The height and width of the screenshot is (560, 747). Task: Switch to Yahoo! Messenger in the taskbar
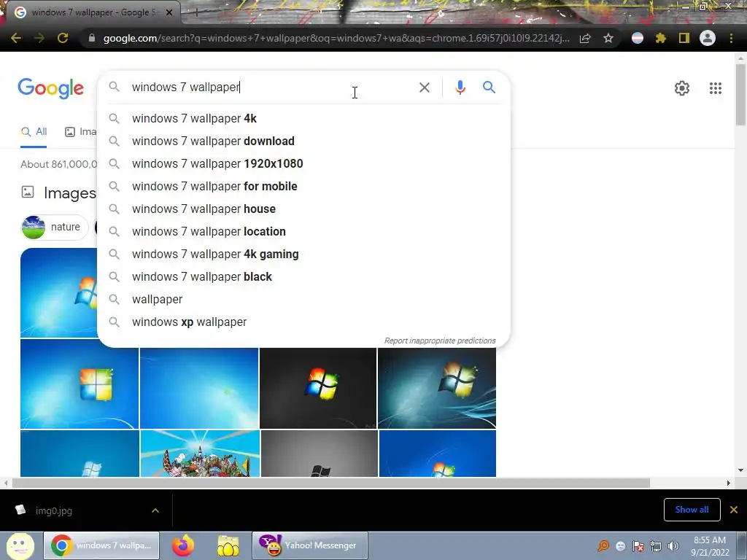click(x=309, y=545)
